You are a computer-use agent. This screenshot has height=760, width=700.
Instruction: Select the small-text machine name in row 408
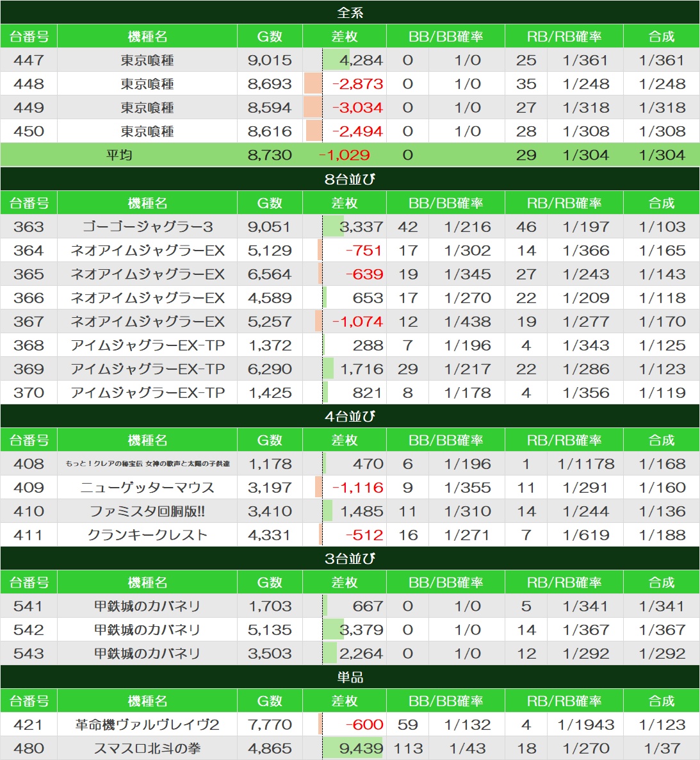pos(147,464)
